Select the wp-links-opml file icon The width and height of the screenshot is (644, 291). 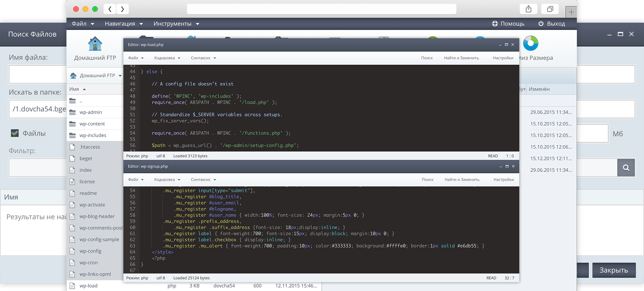(72, 274)
